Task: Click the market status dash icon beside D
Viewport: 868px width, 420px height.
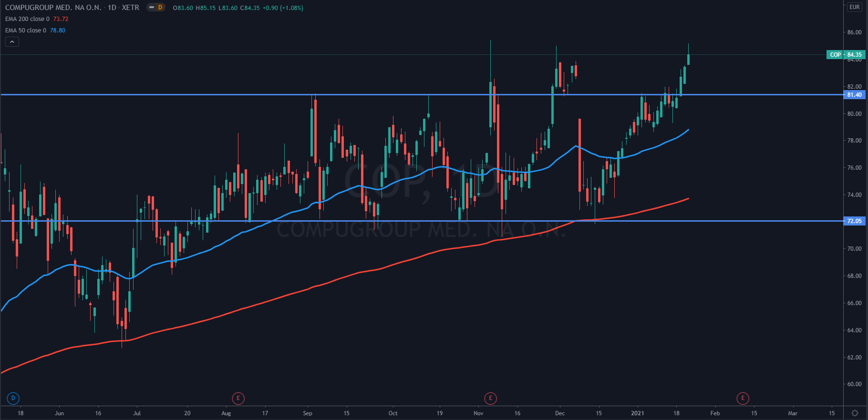Action: pos(152,8)
